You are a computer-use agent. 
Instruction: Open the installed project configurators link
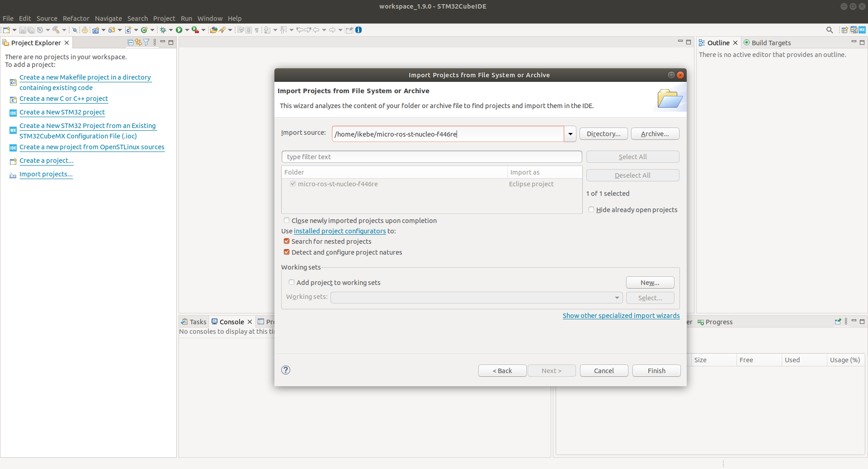coord(340,231)
